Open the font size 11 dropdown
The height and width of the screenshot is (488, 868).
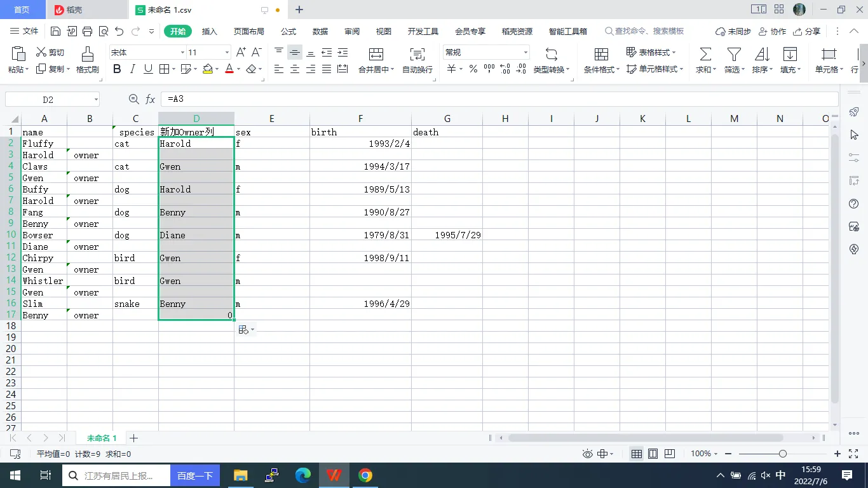click(x=227, y=53)
